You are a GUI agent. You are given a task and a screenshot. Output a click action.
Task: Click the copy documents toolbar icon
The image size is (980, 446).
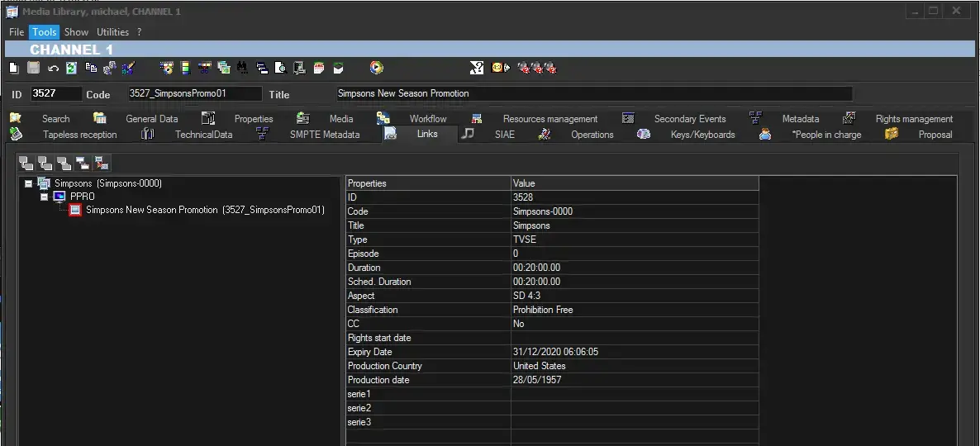(x=91, y=68)
